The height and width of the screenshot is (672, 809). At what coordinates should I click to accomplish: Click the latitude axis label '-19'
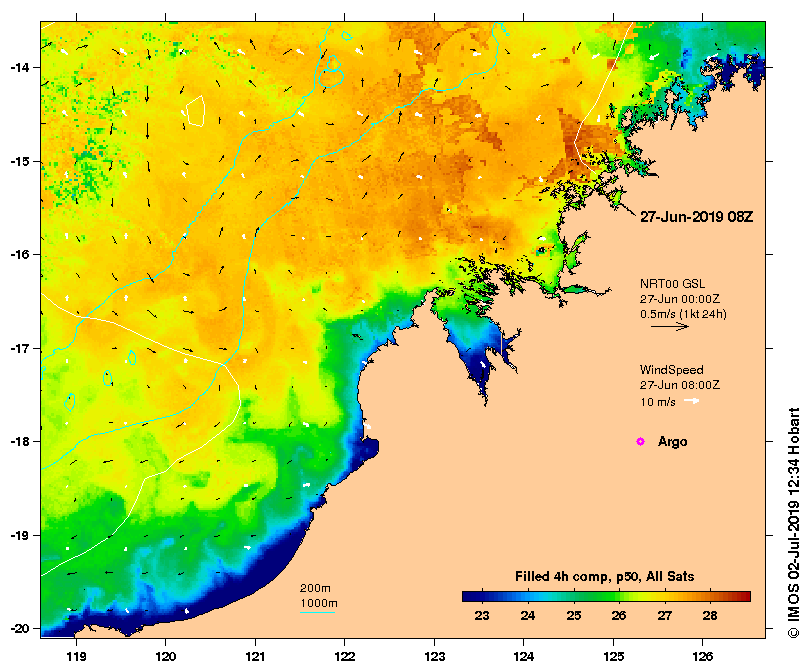point(19,535)
